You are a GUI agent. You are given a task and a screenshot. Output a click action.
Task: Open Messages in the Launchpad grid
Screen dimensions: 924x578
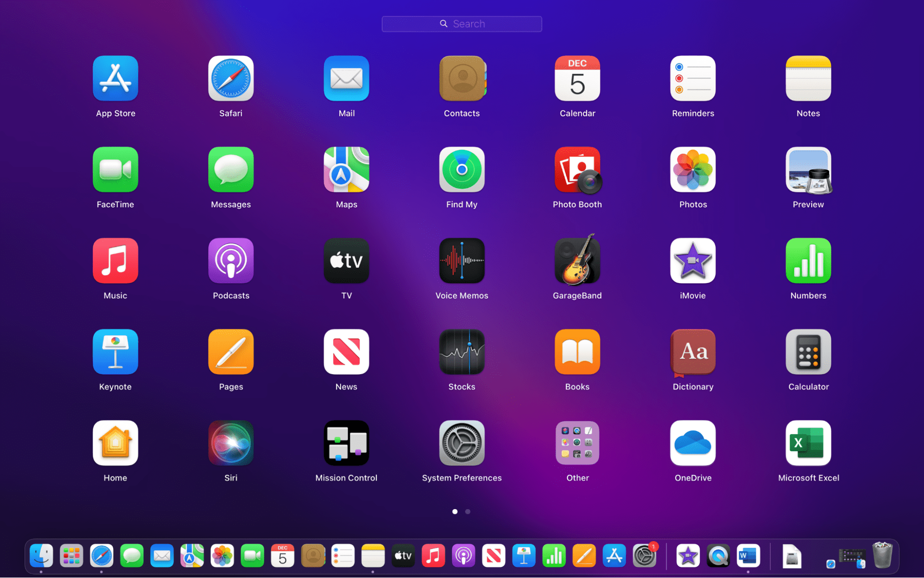click(231, 170)
